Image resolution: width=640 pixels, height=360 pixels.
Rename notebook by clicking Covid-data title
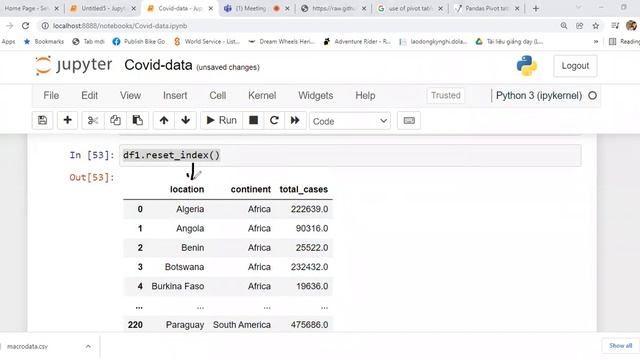pos(158,65)
